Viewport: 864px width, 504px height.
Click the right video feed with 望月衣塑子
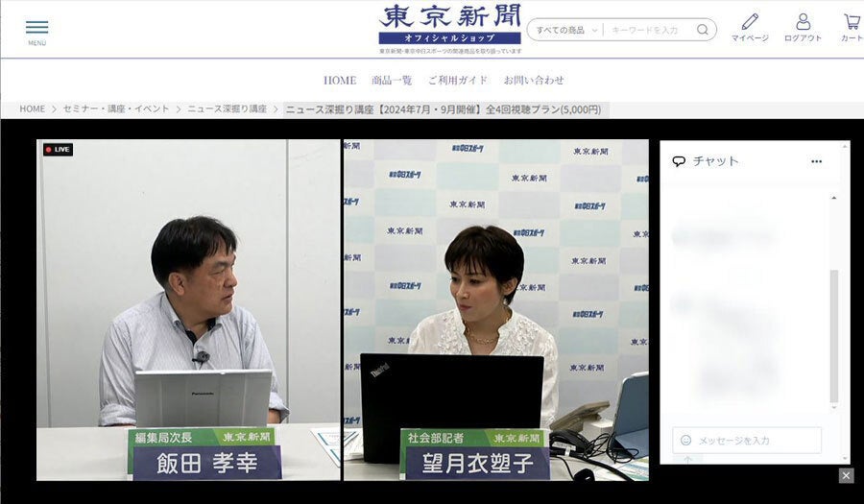click(x=496, y=309)
